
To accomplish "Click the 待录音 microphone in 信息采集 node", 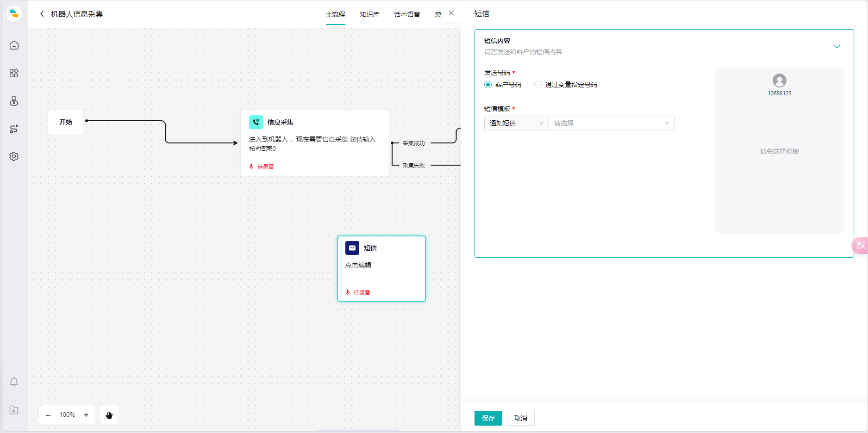I will [x=251, y=167].
